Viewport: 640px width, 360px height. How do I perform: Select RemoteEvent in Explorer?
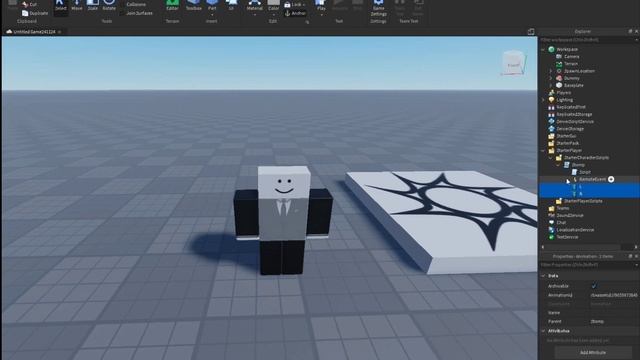(x=592, y=180)
